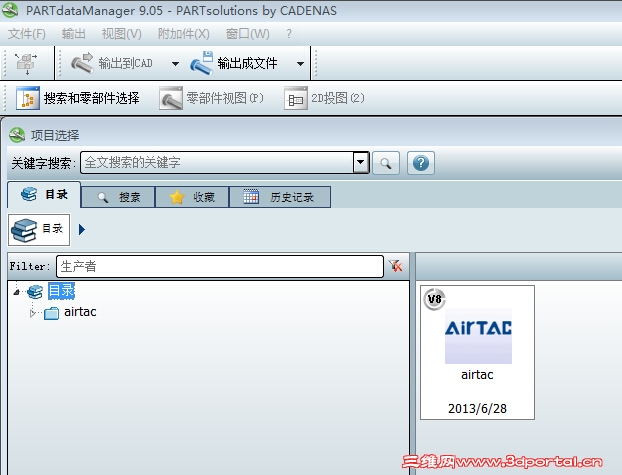The width and height of the screenshot is (622, 475).
Task: Expand the breadcrumb arrow next to 目录
Action: (x=82, y=229)
